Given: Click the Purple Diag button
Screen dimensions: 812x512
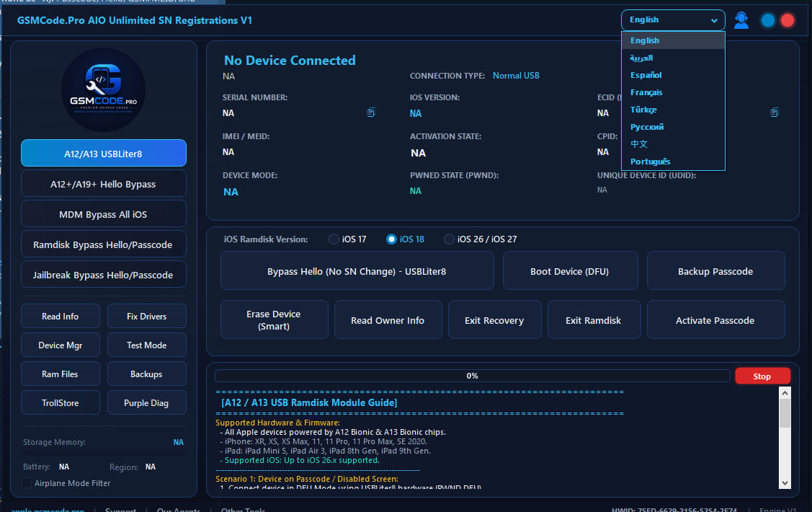Looking at the screenshot, I should click(x=146, y=402).
